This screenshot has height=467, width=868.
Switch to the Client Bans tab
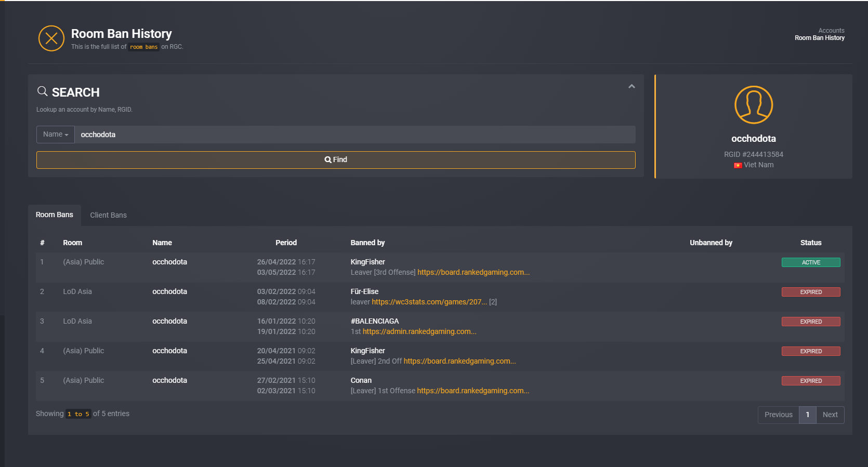[108, 215]
